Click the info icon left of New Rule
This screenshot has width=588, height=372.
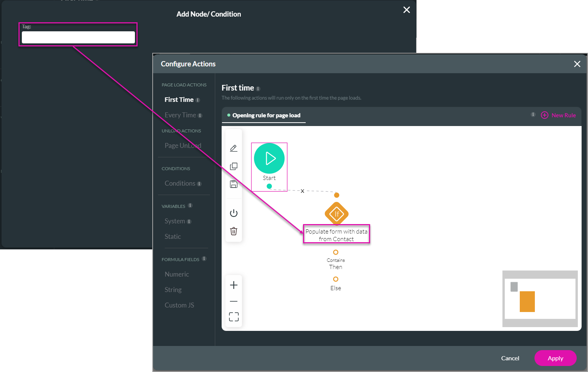[533, 114]
